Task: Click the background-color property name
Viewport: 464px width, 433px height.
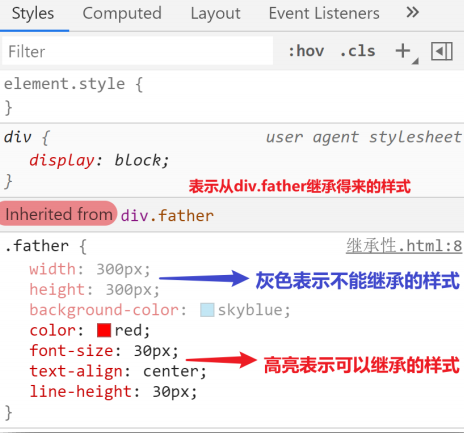Action: point(104,310)
